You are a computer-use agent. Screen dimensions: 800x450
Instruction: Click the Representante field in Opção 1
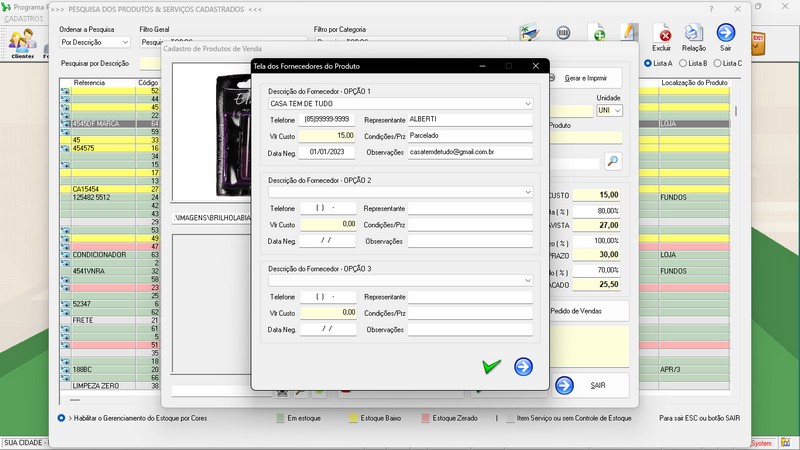(469, 119)
